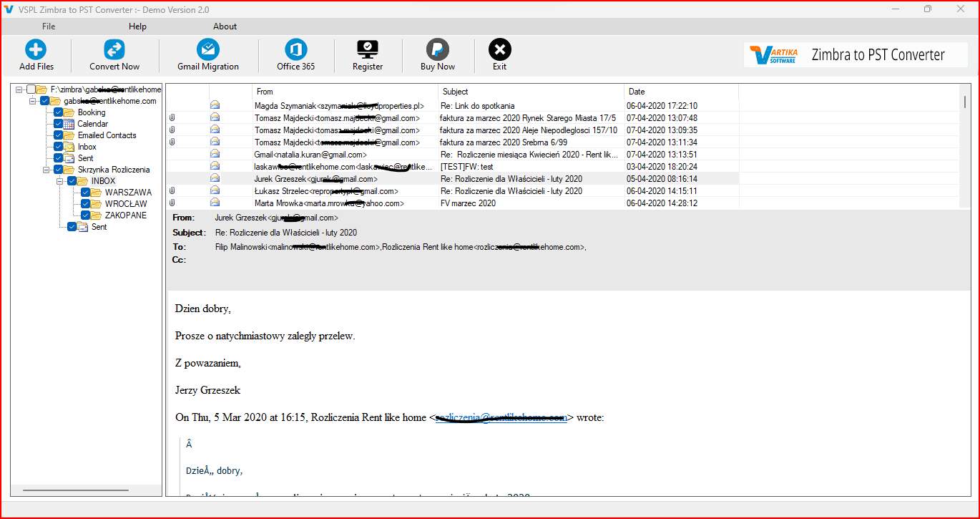Sort emails by the From column

coord(345,92)
